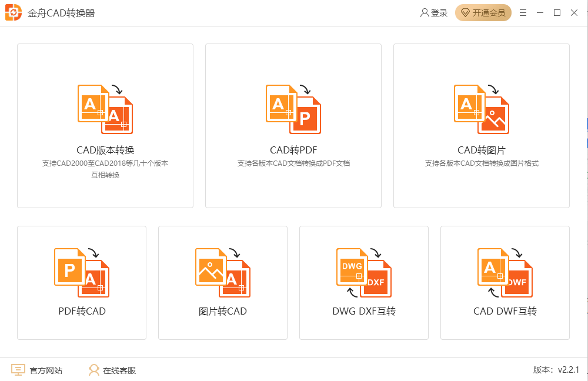Click the 金舟CAD转换器 app logo
The height and width of the screenshot is (381, 588).
(x=12, y=12)
